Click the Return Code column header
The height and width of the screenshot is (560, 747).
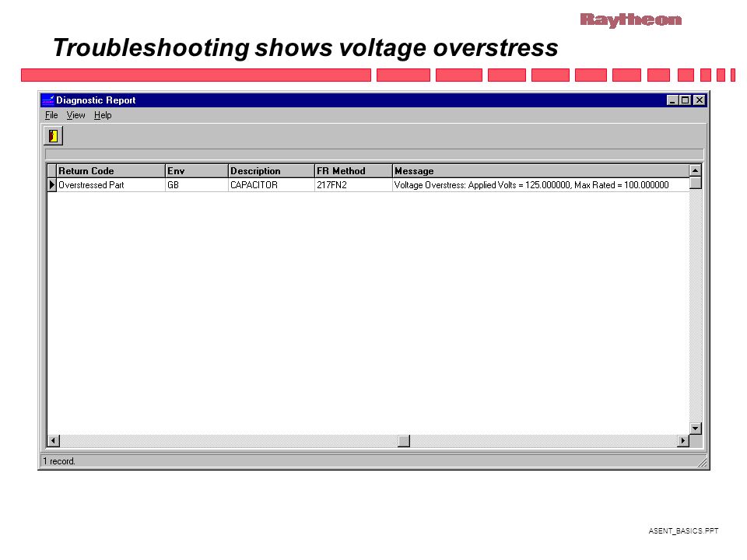111,171
